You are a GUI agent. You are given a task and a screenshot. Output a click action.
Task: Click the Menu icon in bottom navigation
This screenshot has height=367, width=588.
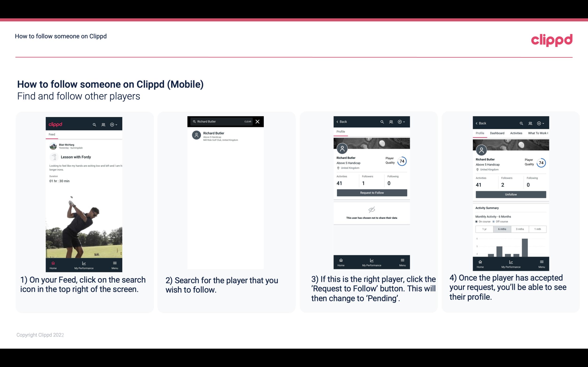(x=115, y=263)
